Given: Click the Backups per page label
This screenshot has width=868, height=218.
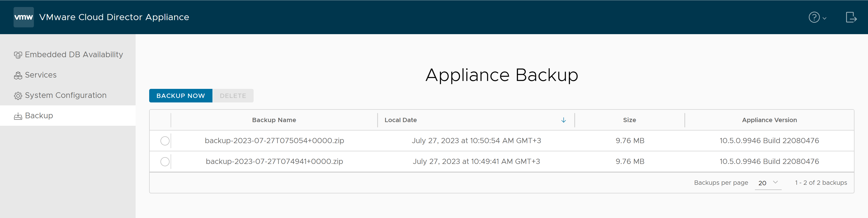Looking at the screenshot, I should tap(721, 183).
